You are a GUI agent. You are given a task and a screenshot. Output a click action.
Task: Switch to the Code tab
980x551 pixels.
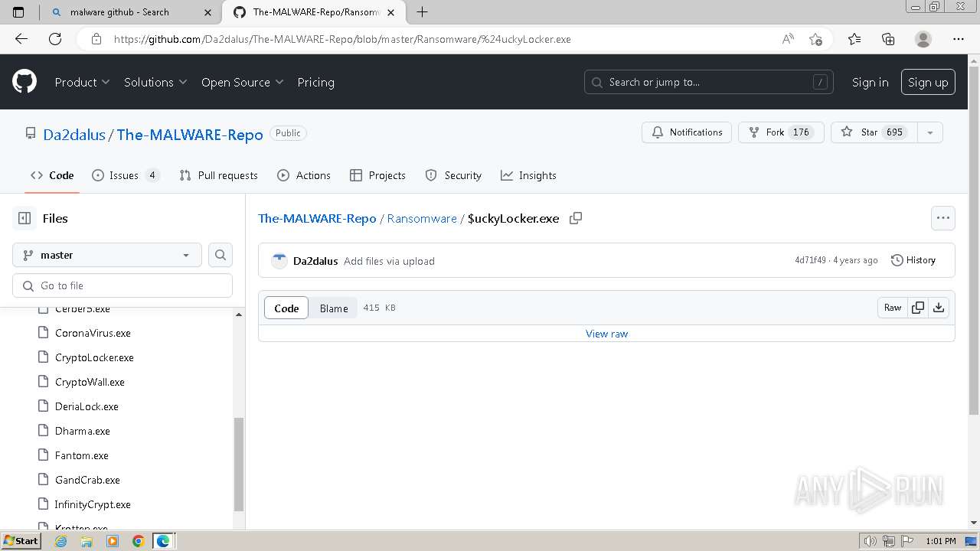click(52, 175)
